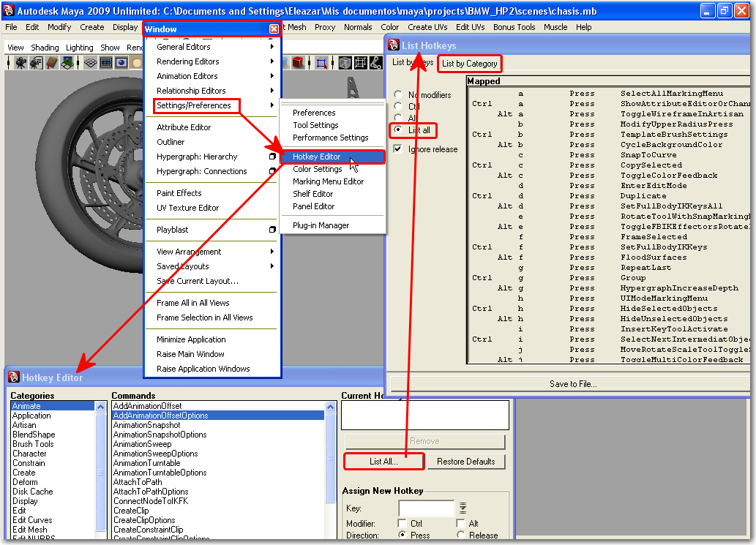Switch to the List by Keys tab

tap(413, 62)
